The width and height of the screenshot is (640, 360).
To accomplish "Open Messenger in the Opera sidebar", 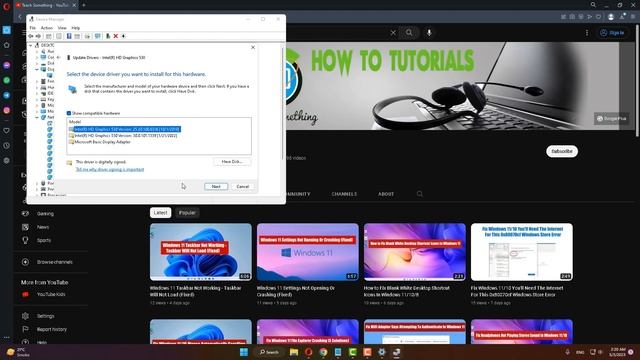I will [x=7, y=65].
